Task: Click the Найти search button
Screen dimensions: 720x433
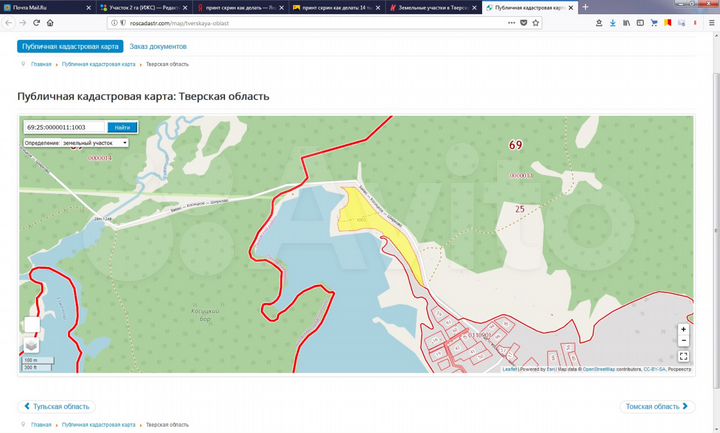Action: (x=122, y=127)
